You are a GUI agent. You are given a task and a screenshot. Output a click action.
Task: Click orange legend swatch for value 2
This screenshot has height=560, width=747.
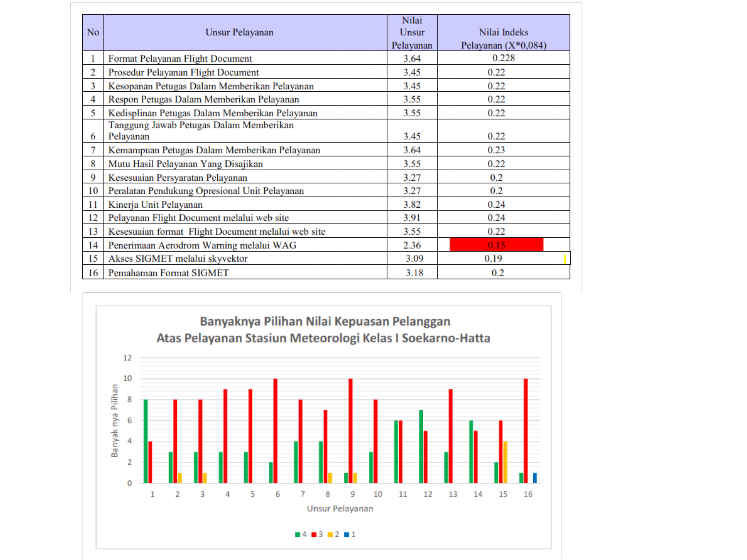click(330, 534)
